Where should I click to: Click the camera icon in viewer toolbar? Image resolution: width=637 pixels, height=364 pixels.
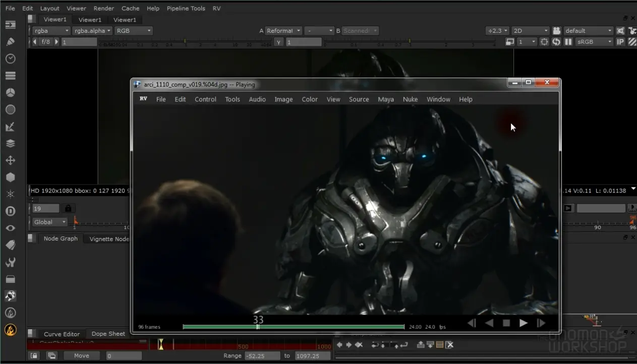click(557, 31)
